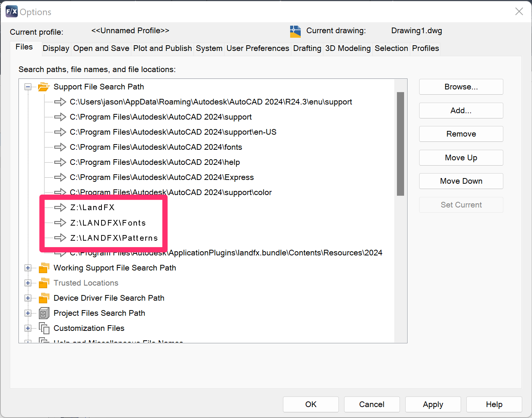Viewport: 532px width, 418px height.
Task: Go to the Selection tab
Action: (x=391, y=49)
